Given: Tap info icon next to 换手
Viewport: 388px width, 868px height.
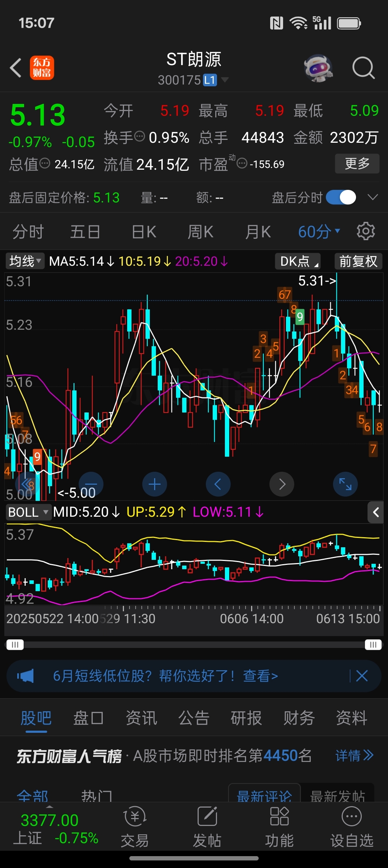Looking at the screenshot, I should coord(139,136).
